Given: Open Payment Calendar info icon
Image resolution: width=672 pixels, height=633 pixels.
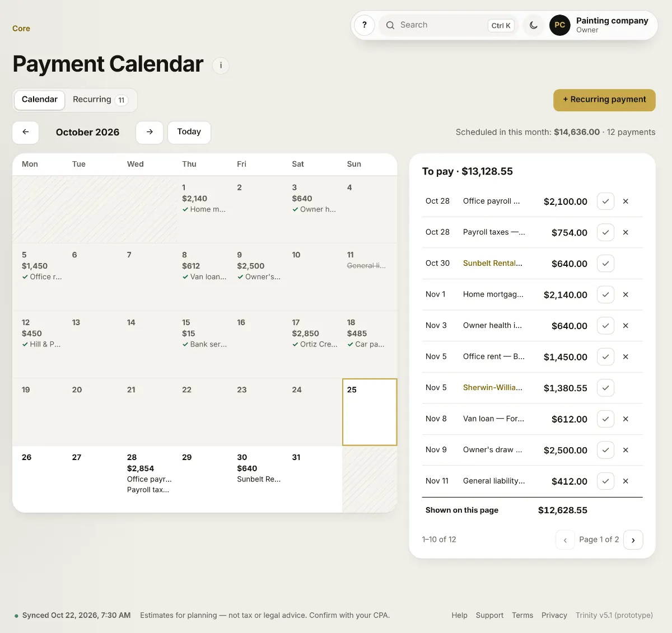Looking at the screenshot, I should (x=221, y=65).
